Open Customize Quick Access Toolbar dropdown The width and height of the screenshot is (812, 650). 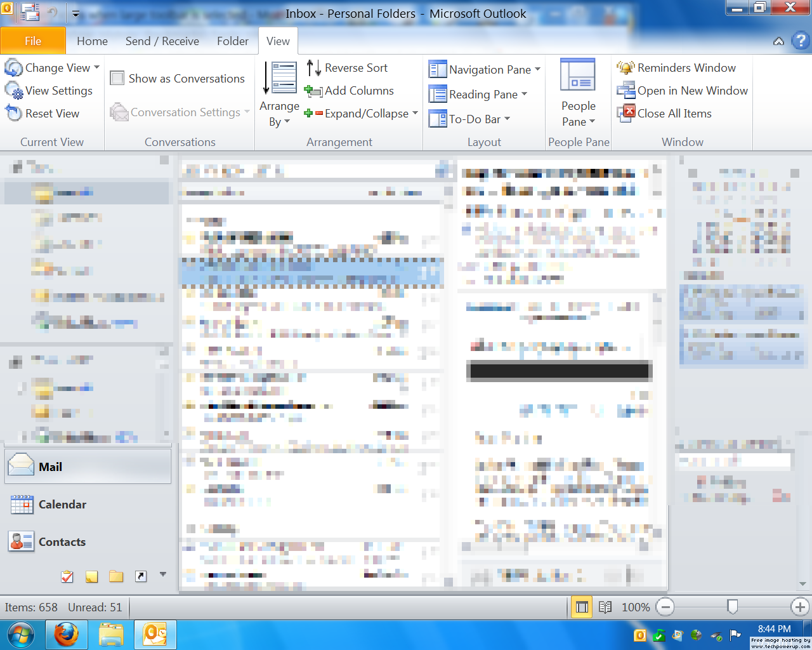pyautogui.click(x=75, y=13)
